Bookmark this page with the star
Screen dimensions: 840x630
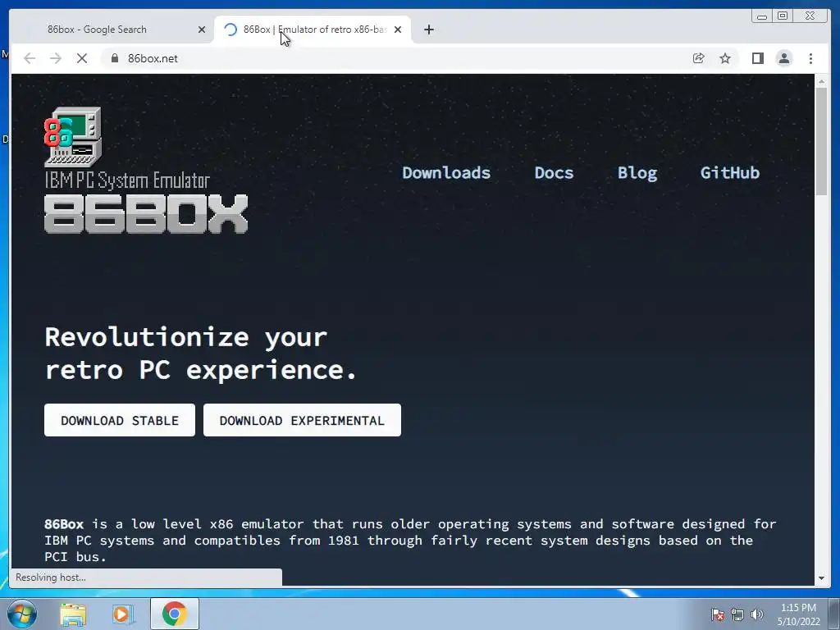point(725,58)
